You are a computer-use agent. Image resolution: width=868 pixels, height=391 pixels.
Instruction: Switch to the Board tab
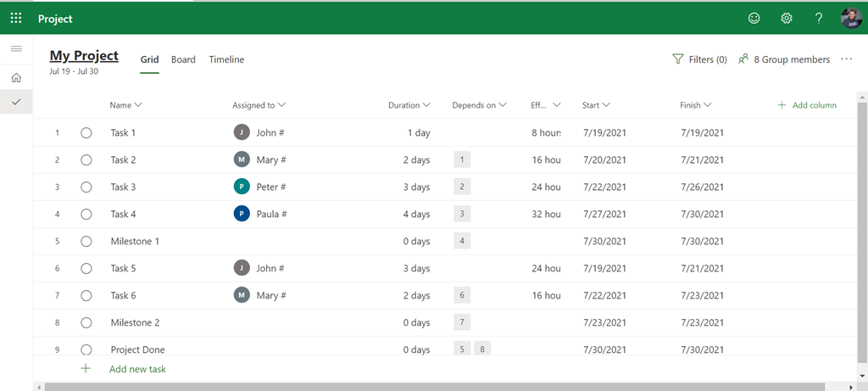tap(183, 59)
